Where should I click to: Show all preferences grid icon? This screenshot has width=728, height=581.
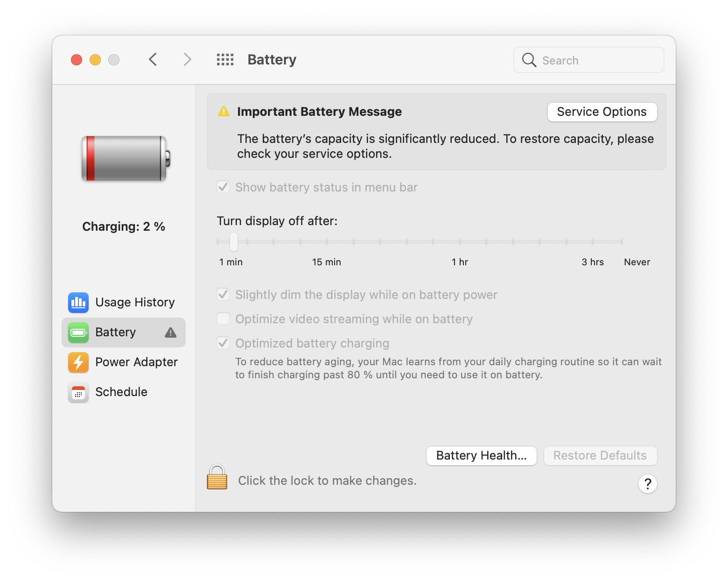225,60
